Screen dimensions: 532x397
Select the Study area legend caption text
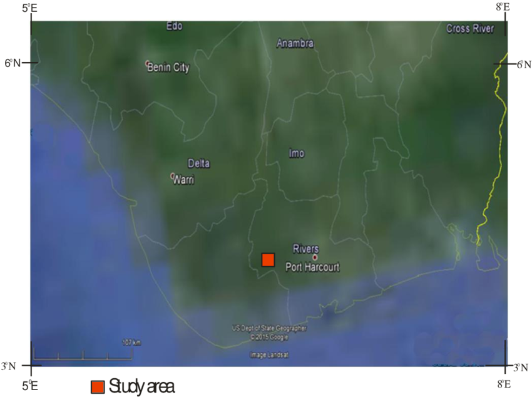point(142,386)
